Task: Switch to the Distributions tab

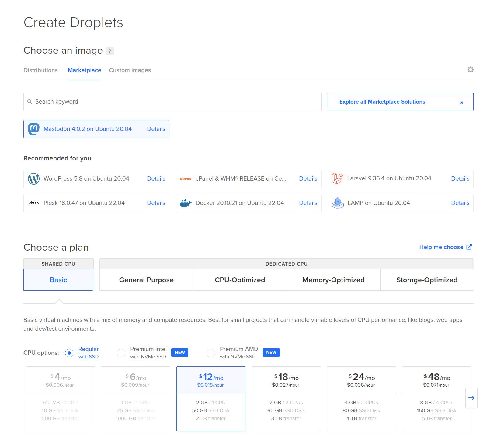Action: pyautogui.click(x=40, y=70)
